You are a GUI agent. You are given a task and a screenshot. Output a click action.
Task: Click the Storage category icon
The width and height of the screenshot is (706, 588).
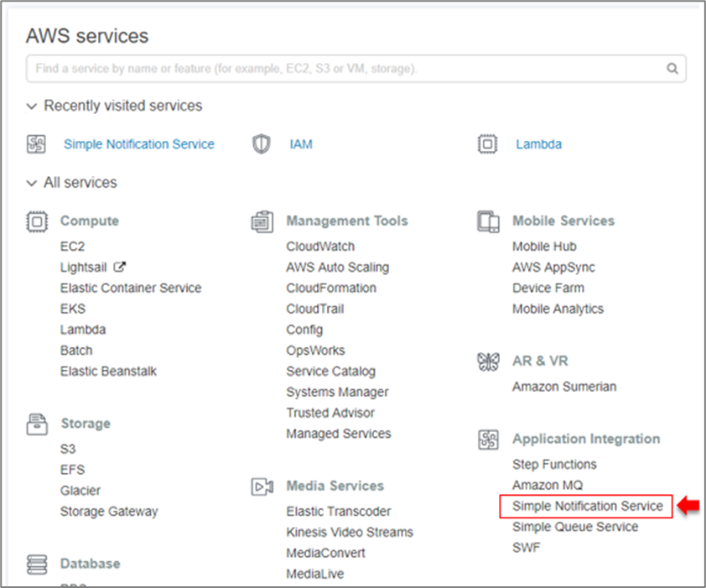tap(37, 424)
